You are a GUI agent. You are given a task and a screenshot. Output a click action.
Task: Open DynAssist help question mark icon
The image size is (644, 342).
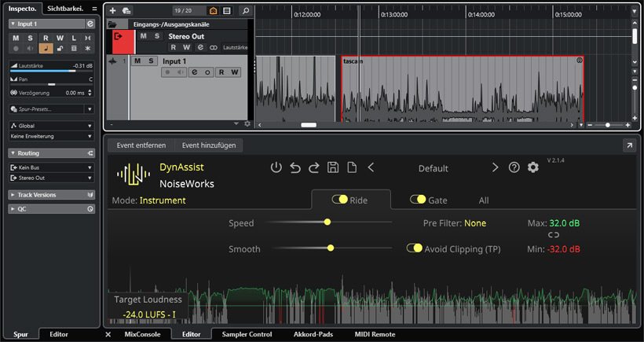514,167
